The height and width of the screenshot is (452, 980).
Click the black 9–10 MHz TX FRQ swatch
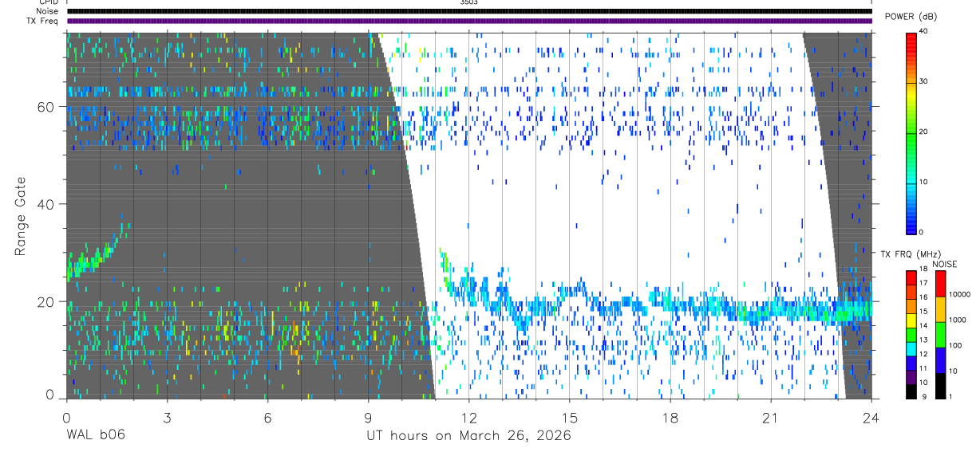911,391
